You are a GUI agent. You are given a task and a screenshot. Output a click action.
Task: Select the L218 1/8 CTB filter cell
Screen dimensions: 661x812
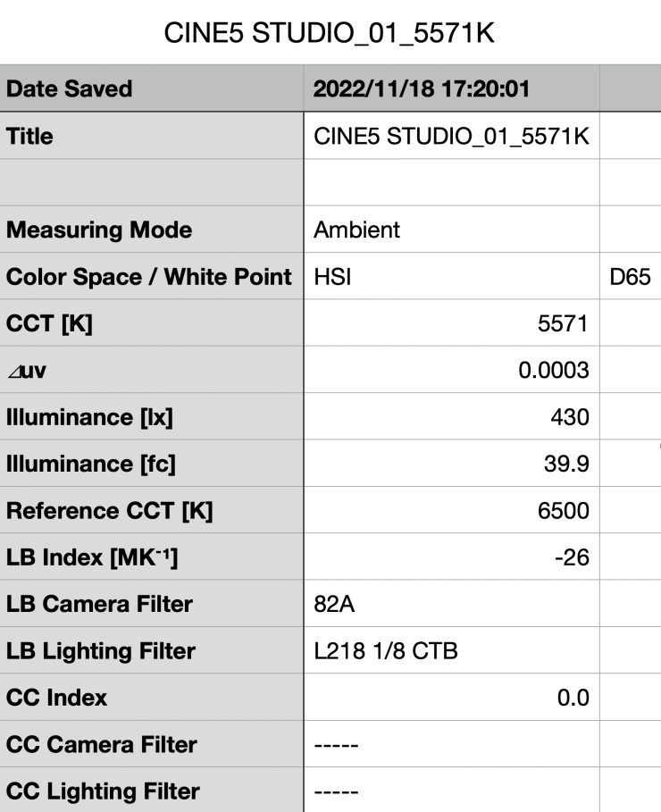click(x=451, y=651)
